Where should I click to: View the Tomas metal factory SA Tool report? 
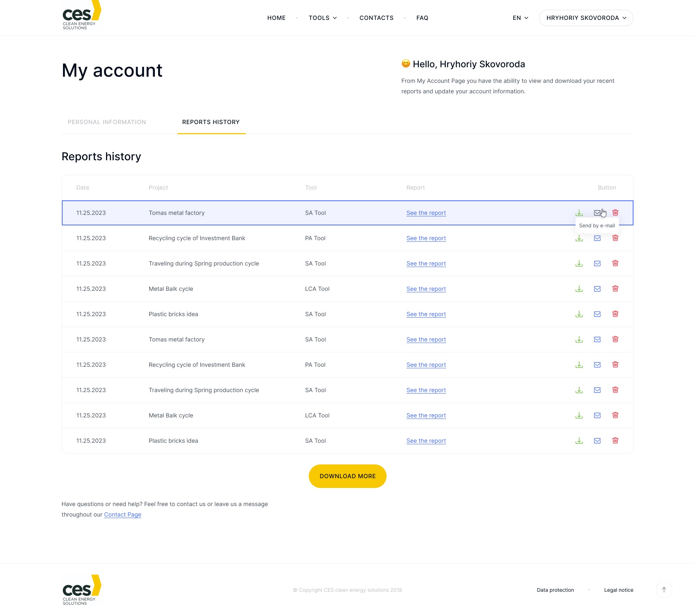click(425, 213)
